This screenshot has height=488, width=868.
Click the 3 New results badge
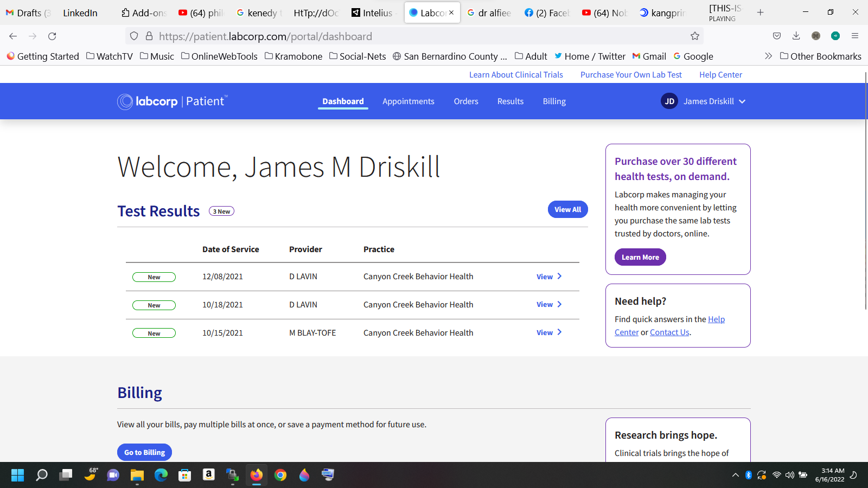[221, 211]
